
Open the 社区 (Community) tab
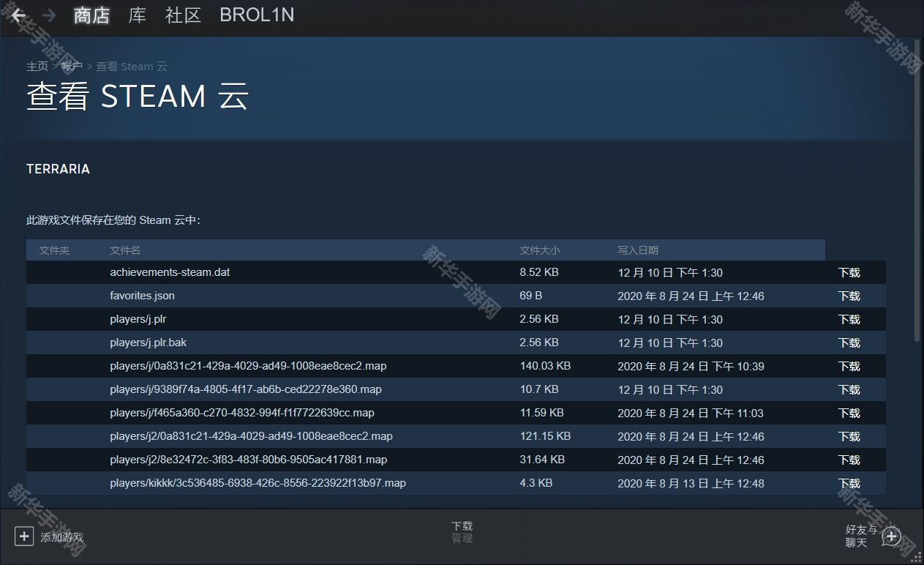pyautogui.click(x=183, y=15)
